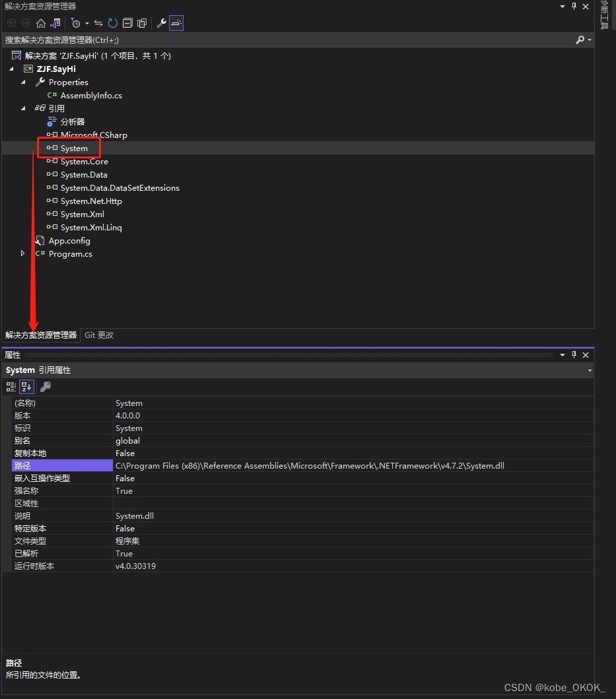
Task: Toggle auto-hide pin for Solution Explorer
Action: point(574,6)
